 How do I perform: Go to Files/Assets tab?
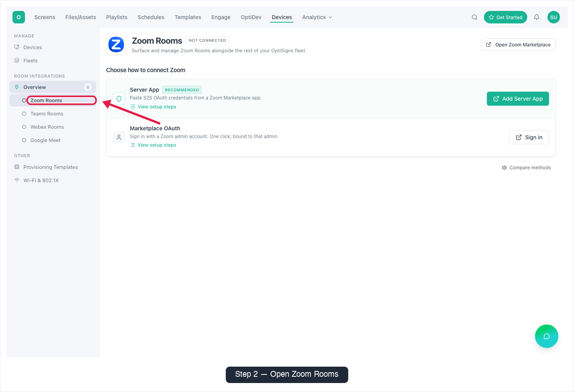pyautogui.click(x=81, y=17)
